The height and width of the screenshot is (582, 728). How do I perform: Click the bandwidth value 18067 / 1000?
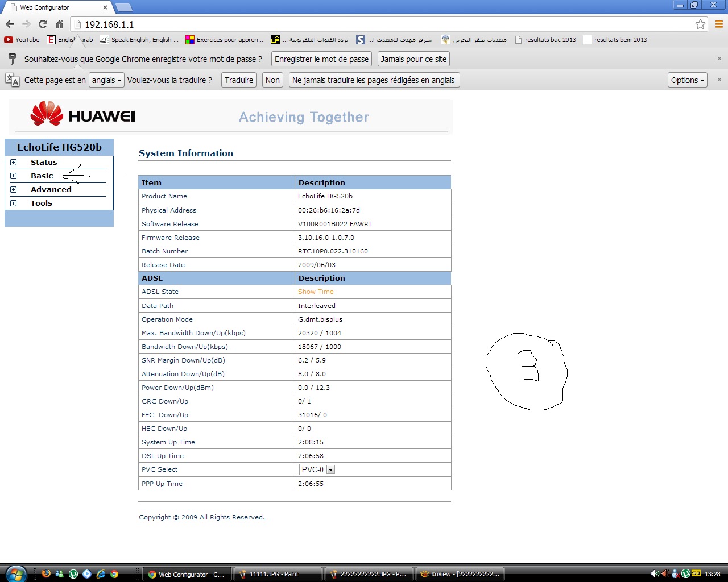click(320, 347)
